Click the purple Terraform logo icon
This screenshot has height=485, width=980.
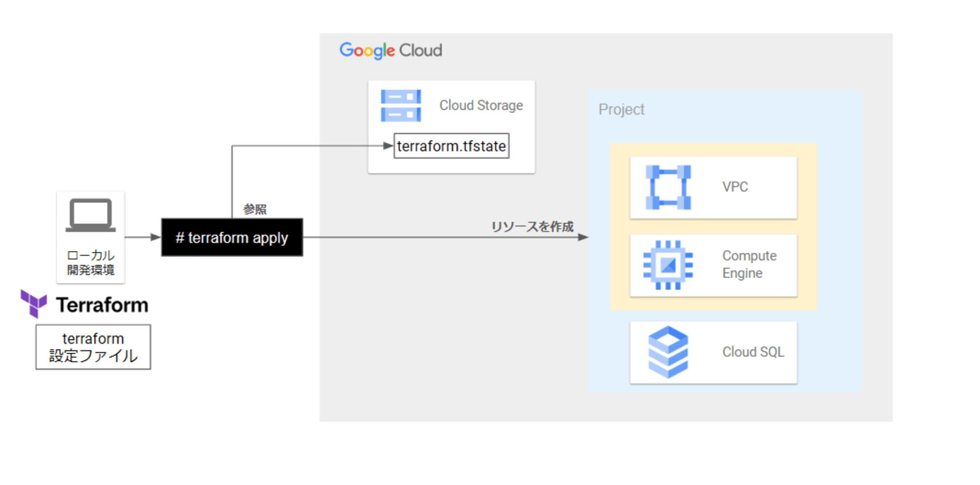[34, 304]
